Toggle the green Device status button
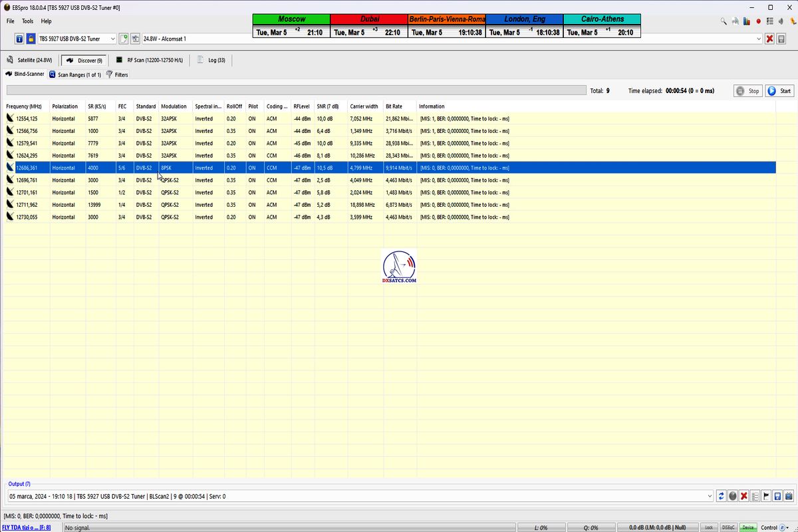Image resolution: width=798 pixels, height=532 pixels. coord(748,527)
